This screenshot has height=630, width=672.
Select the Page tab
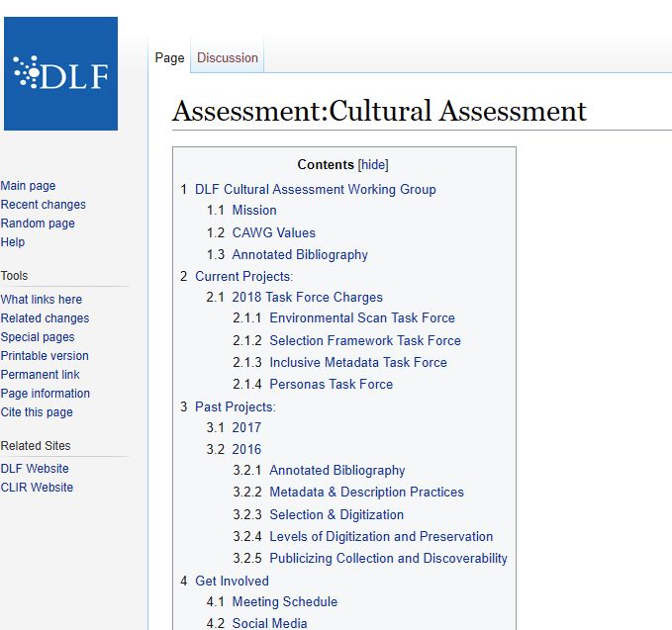point(169,57)
